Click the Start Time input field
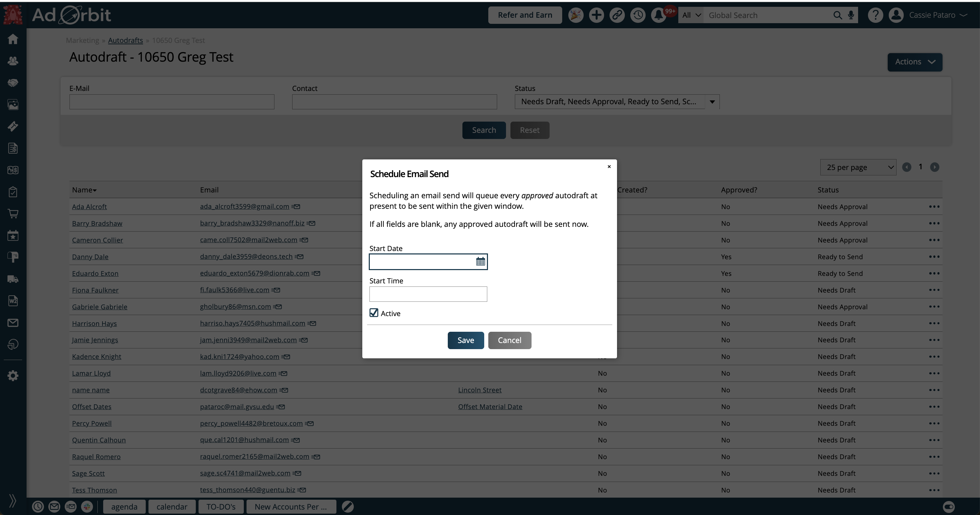980x515 pixels. 428,294
